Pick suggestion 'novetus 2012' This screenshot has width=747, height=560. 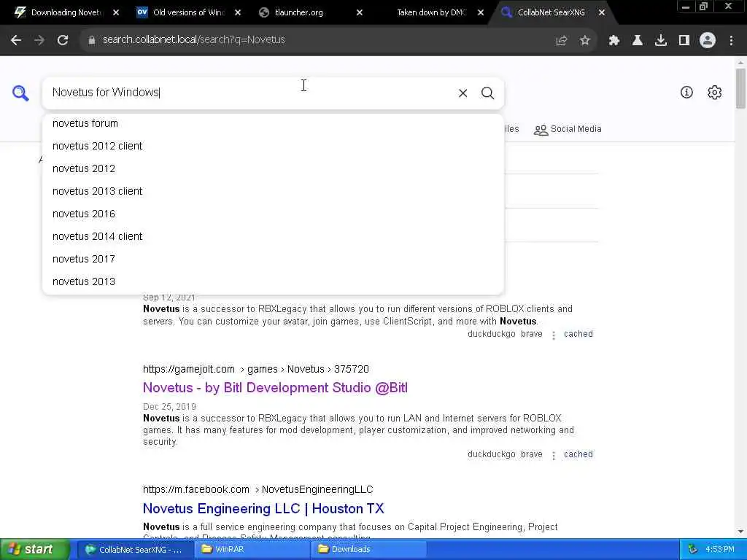273,168
